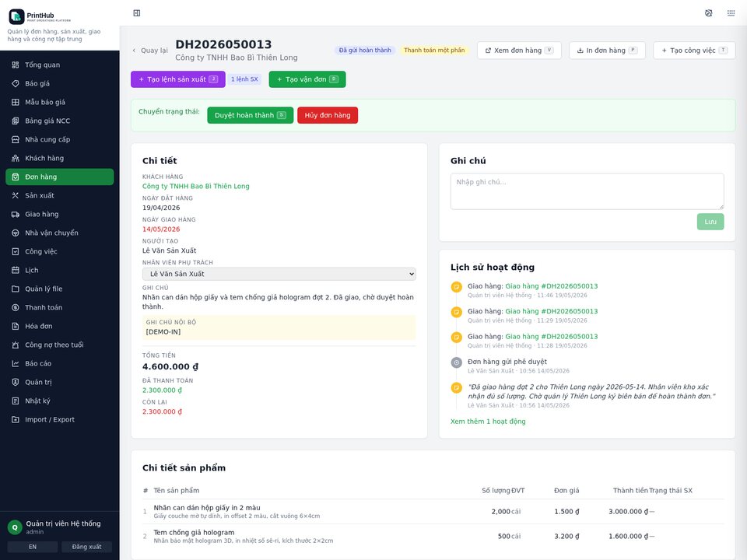
Task: Click the Báo giá tag icon
Action: click(x=16, y=83)
